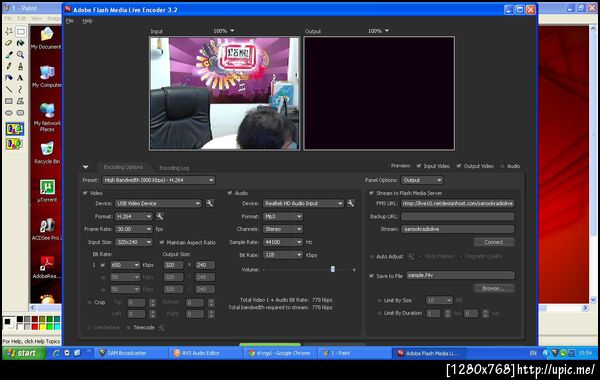Click the Stream name input field
600x380 pixels.
[458, 229]
